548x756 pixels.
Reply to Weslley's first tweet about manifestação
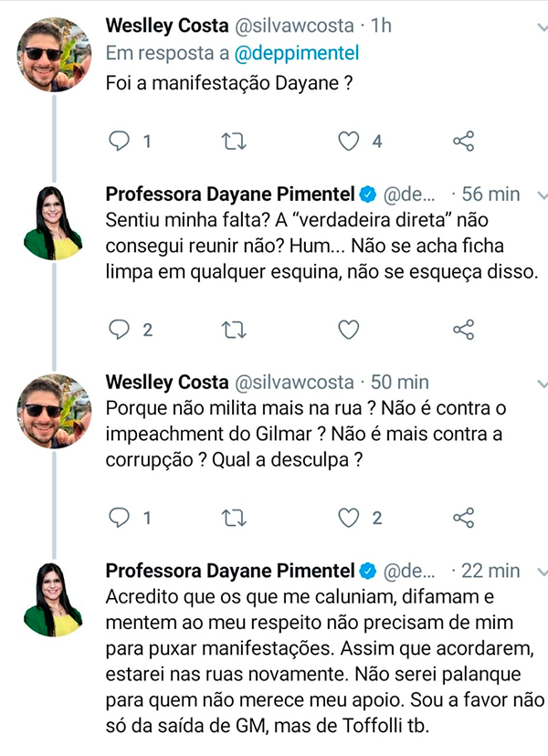pyautogui.click(x=120, y=141)
